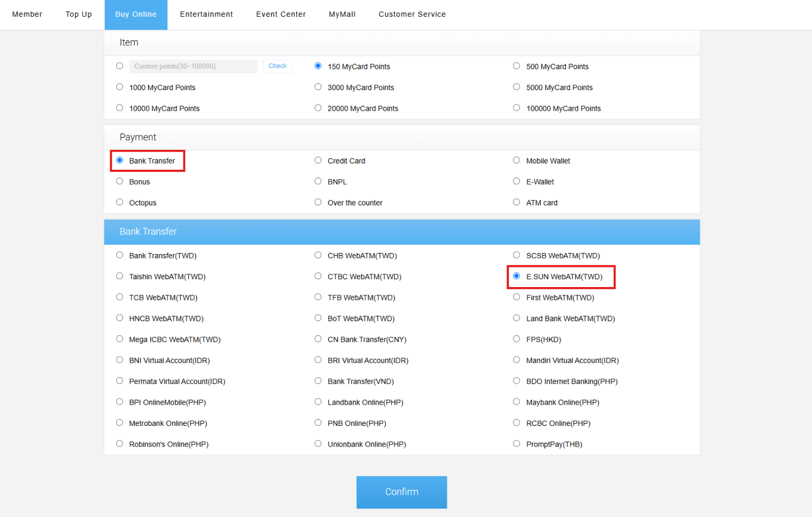
Task: Go to the Event Center menu
Action: pos(281,14)
